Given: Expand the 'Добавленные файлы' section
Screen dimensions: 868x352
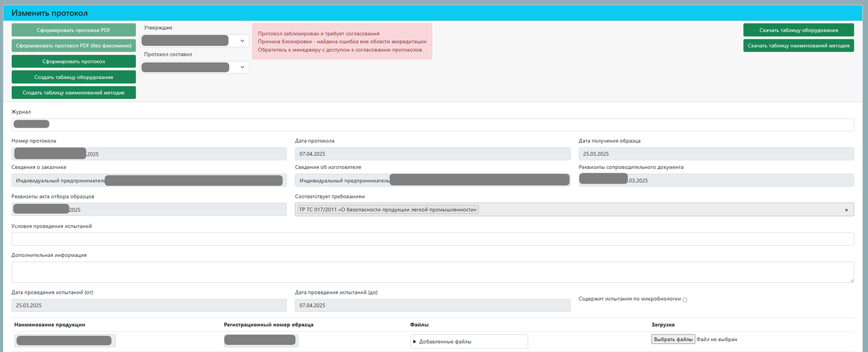Looking at the screenshot, I should click(469, 341).
